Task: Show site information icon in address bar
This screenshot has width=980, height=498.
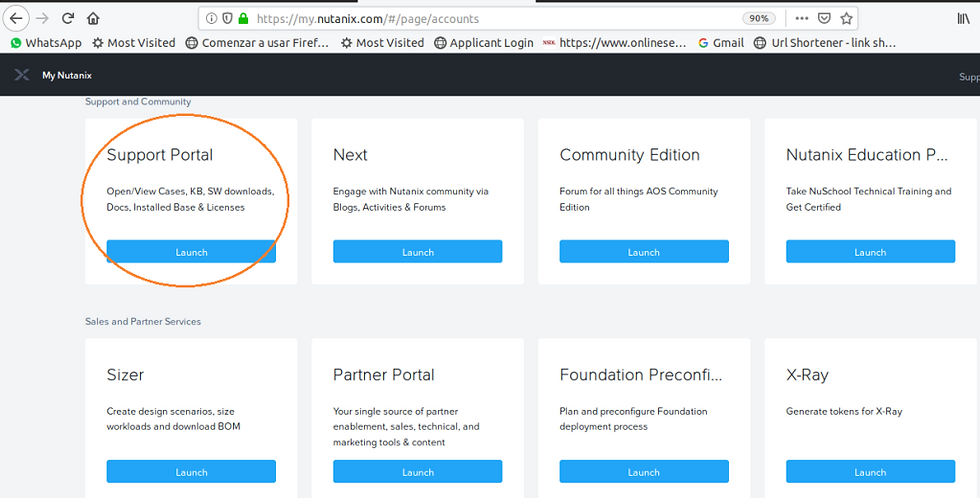Action: [211, 19]
